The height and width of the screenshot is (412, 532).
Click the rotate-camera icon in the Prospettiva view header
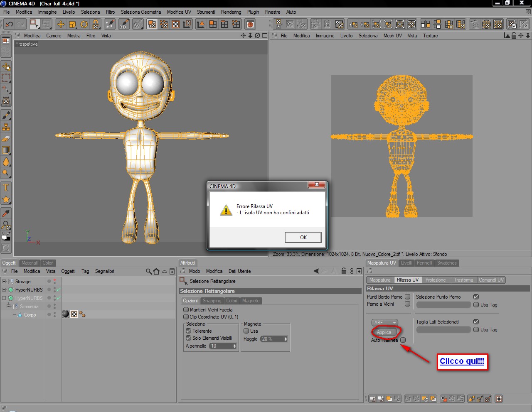pyautogui.click(x=257, y=35)
